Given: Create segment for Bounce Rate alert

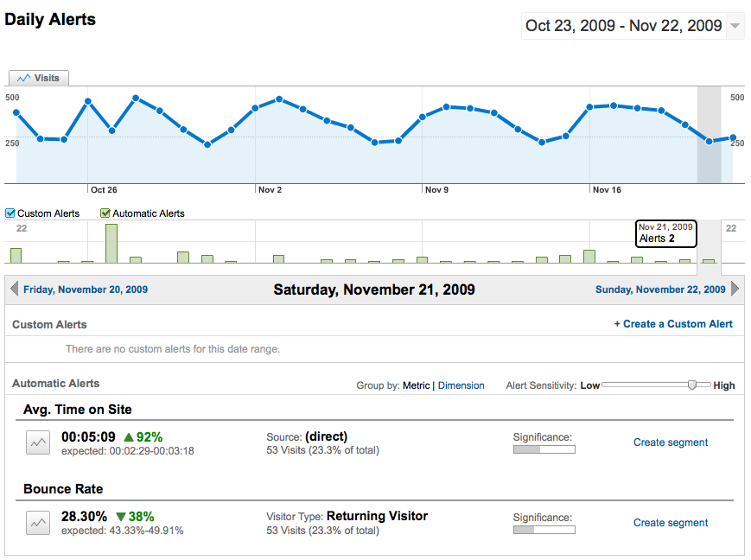Looking at the screenshot, I should click(670, 523).
